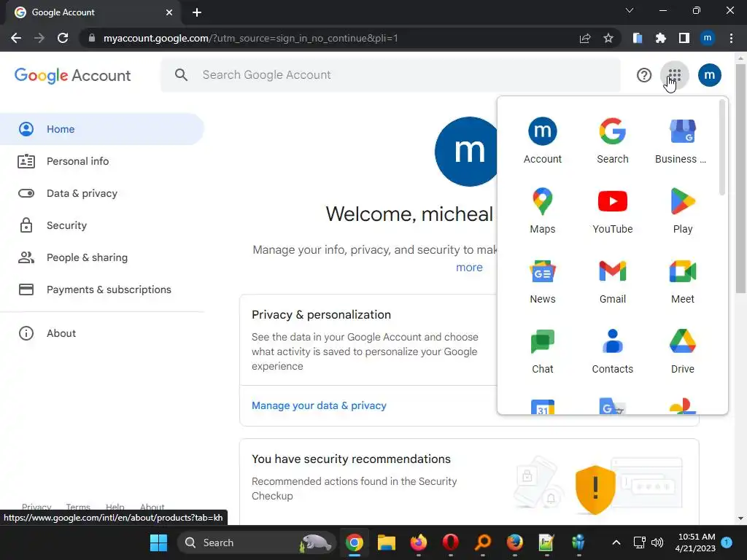Open tab search chevron in title bar
The width and height of the screenshot is (747, 560).
[x=629, y=10]
